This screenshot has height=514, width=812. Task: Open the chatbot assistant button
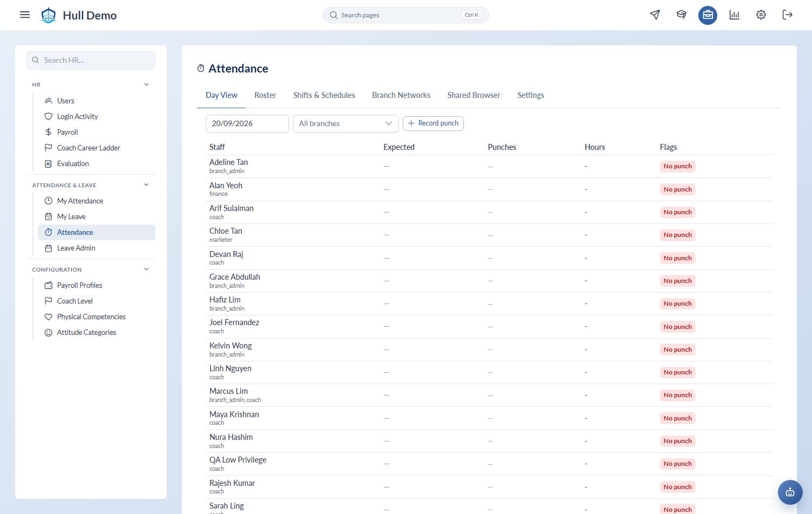click(x=790, y=492)
